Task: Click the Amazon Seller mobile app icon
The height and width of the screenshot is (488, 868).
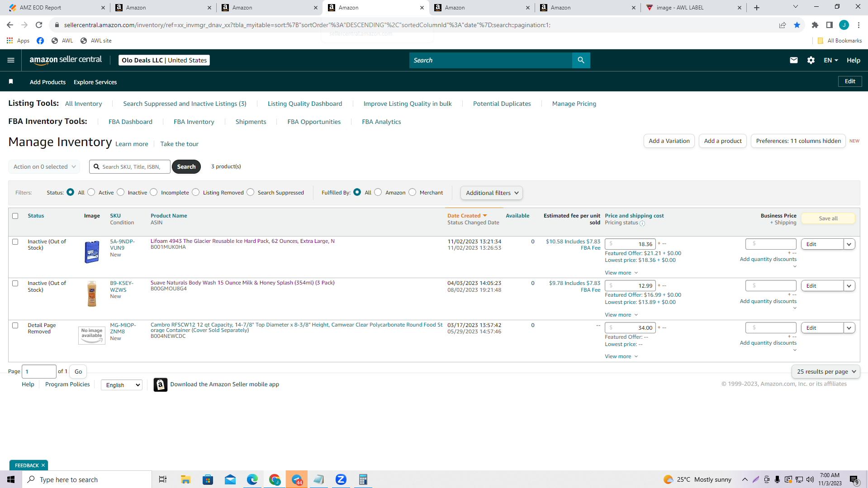Action: click(160, 384)
